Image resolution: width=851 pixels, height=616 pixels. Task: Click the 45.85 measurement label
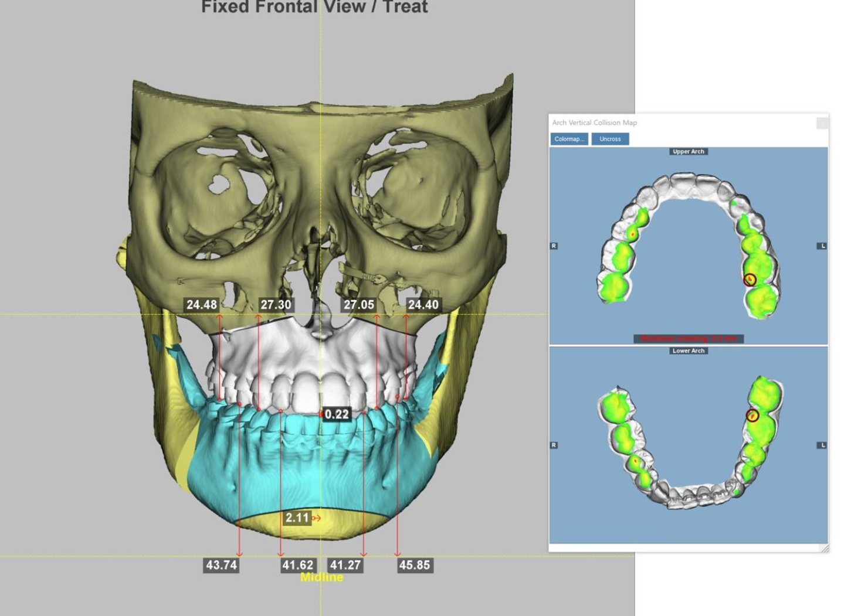(415, 565)
